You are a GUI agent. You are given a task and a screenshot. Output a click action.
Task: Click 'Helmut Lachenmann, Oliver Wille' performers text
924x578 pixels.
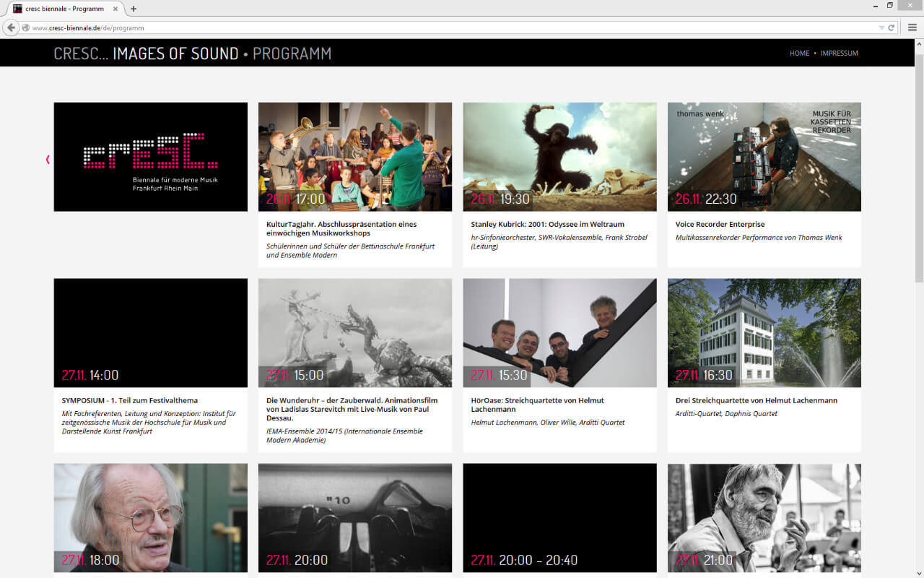coord(548,422)
